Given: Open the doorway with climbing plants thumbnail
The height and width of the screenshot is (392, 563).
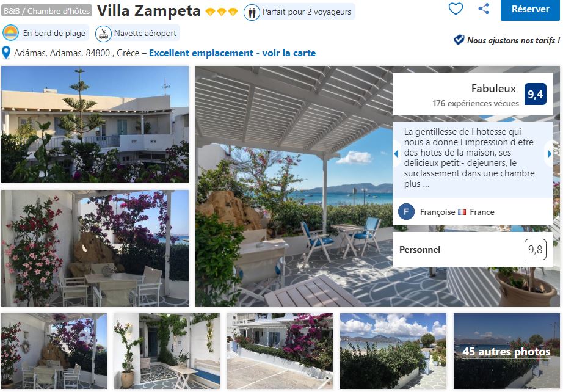Looking at the screenshot, I should pos(167,351).
